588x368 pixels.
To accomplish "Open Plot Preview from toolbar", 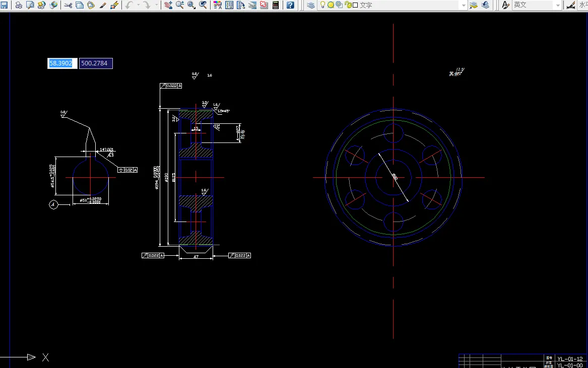I will point(30,5).
